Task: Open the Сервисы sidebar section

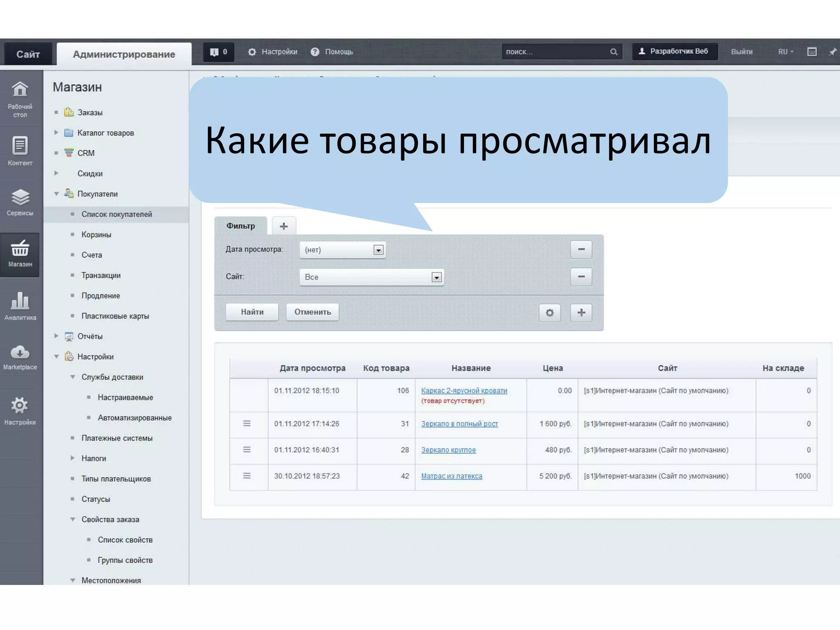Action: pyautogui.click(x=20, y=202)
